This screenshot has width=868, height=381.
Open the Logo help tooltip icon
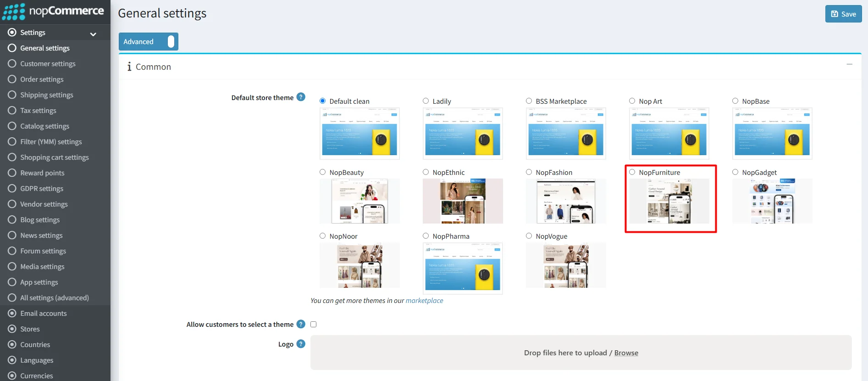301,344
